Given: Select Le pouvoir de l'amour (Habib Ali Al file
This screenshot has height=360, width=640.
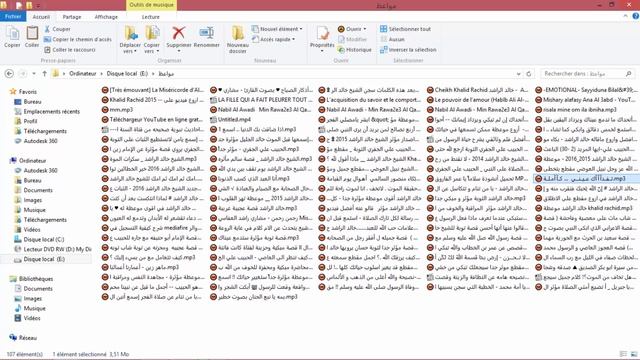Looking at the screenshot, I should click(478, 100).
